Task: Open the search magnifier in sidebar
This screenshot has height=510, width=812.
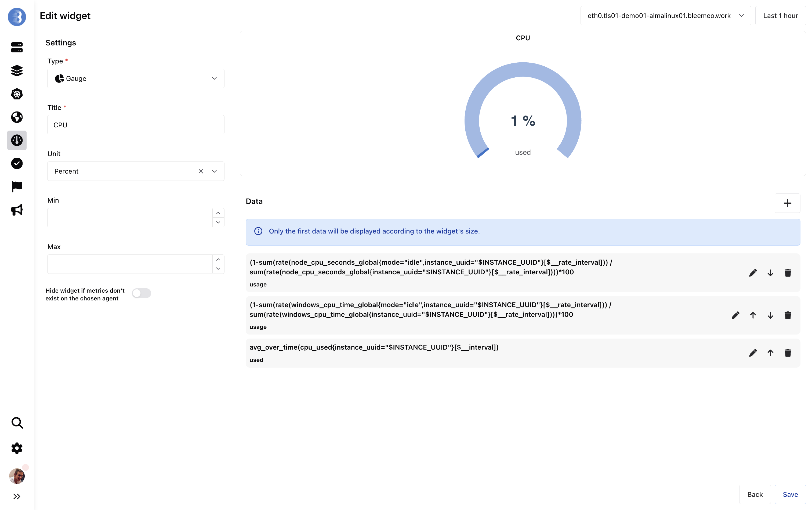Action: point(17,423)
